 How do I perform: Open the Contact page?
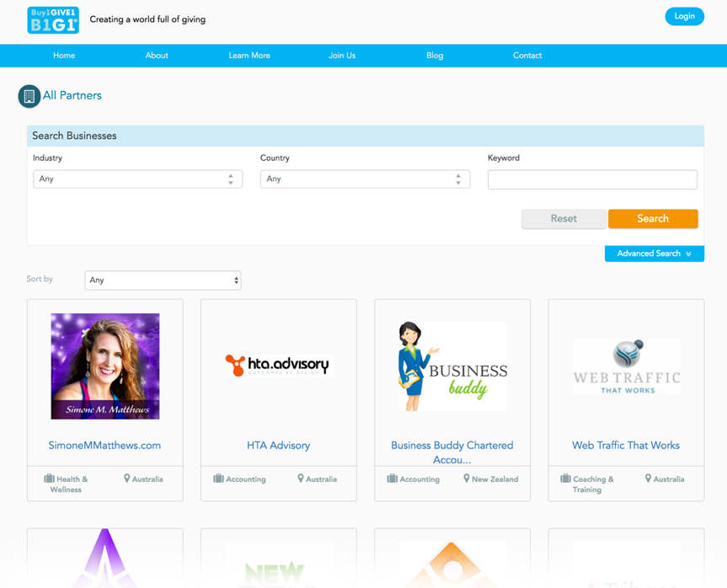[527, 56]
